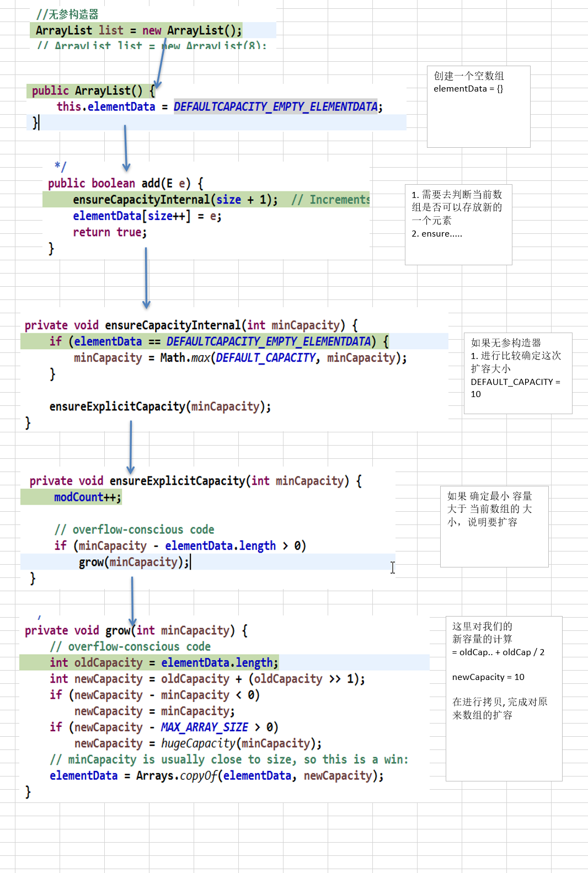This screenshot has width=588, height=873.
Task: Select the note text box "创建一个空数组"
Action: click(479, 106)
